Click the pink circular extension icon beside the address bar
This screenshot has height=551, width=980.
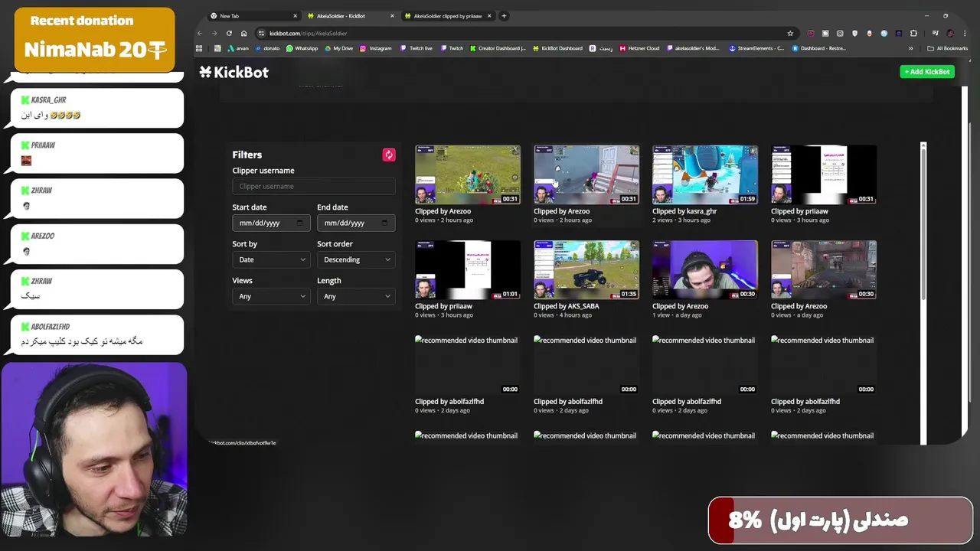(x=810, y=33)
